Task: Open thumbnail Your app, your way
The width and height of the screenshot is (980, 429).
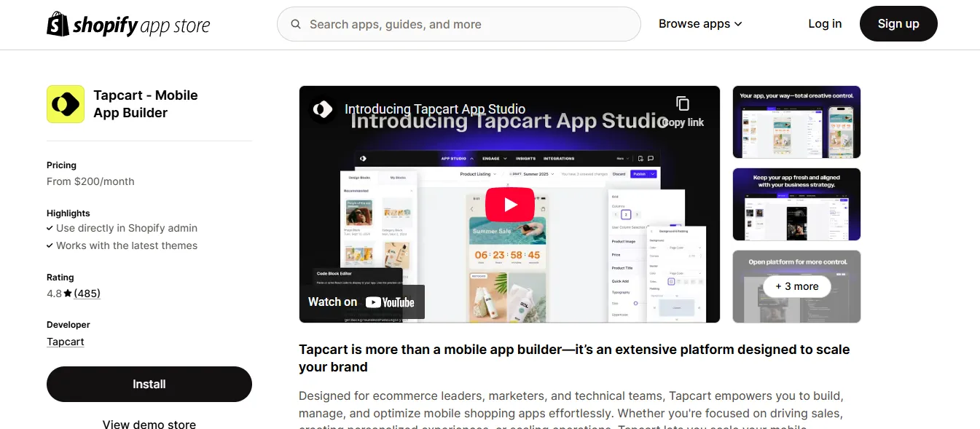Action: (796, 122)
